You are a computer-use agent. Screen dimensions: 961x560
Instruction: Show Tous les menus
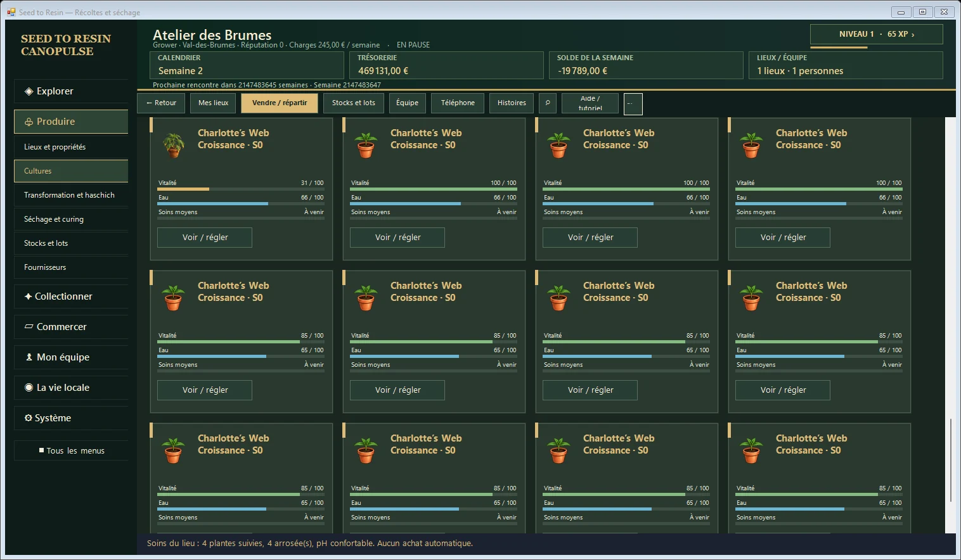[x=71, y=451]
